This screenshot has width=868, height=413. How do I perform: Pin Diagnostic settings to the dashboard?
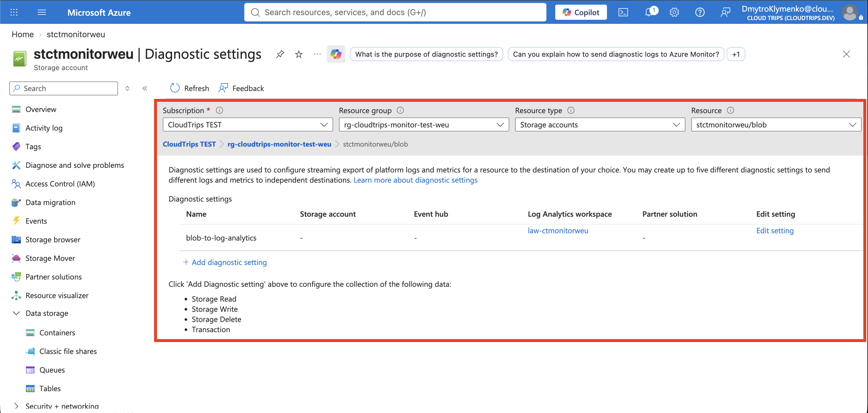280,54
